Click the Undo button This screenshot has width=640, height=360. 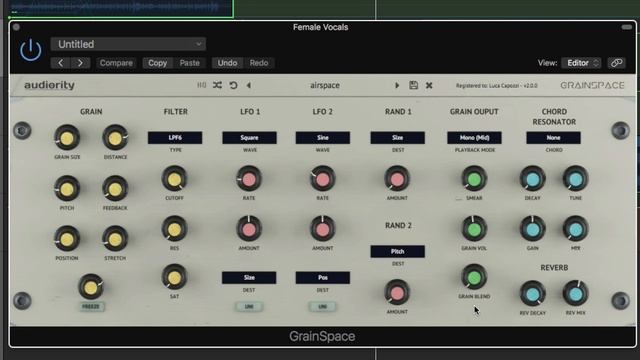point(227,63)
